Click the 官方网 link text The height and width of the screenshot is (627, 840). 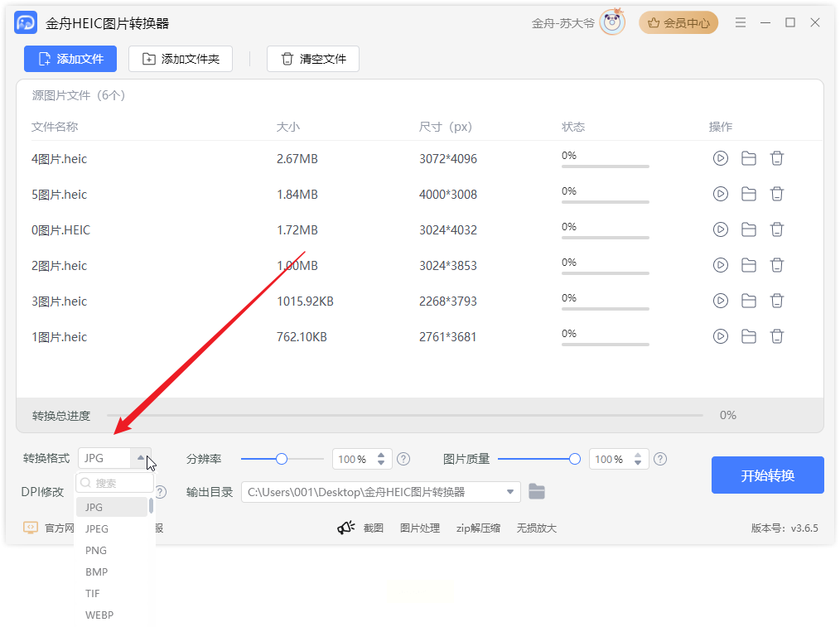(x=59, y=528)
